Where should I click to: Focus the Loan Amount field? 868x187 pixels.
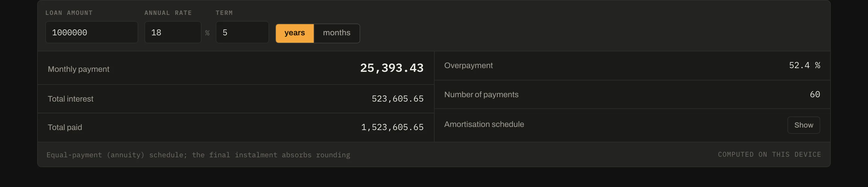click(x=92, y=32)
